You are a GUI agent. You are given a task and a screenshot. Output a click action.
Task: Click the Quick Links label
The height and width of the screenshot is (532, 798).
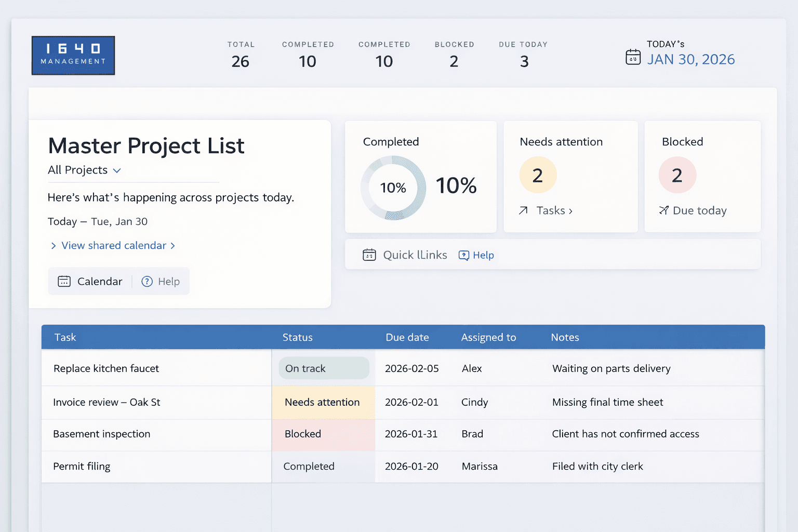click(x=415, y=255)
